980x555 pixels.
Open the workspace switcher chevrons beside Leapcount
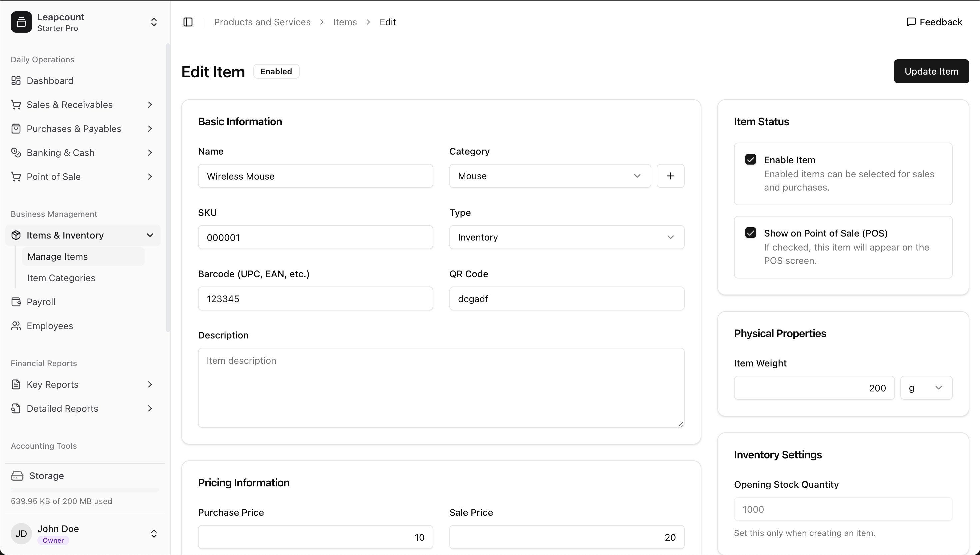(x=154, y=22)
